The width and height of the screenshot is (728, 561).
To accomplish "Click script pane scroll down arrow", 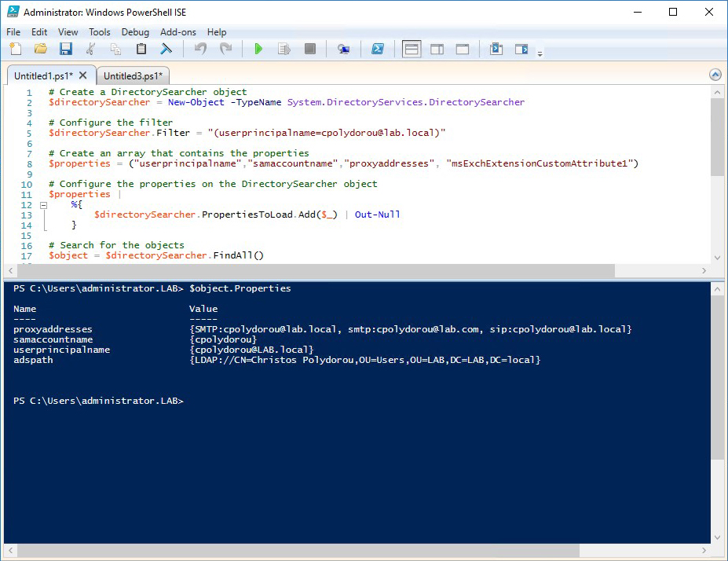I will [717, 258].
